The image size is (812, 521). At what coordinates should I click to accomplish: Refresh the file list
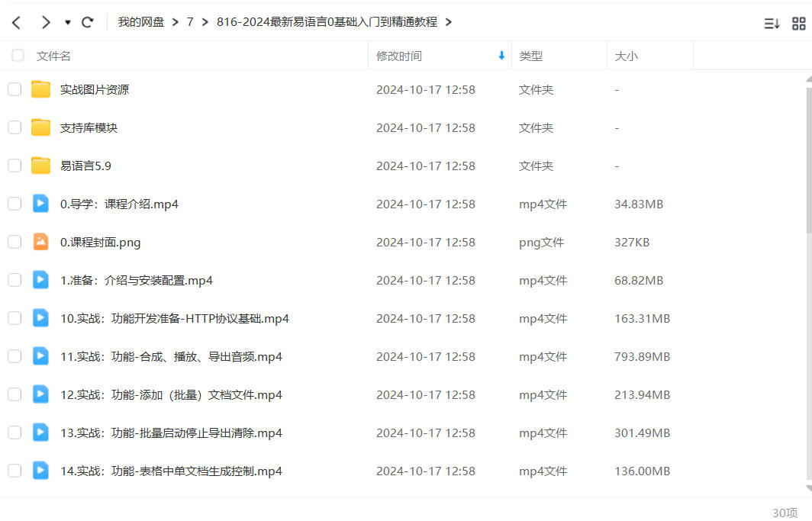88,22
